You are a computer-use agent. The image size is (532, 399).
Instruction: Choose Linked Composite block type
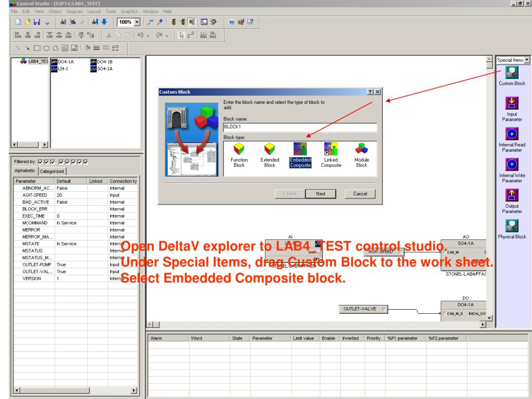pyautogui.click(x=331, y=155)
